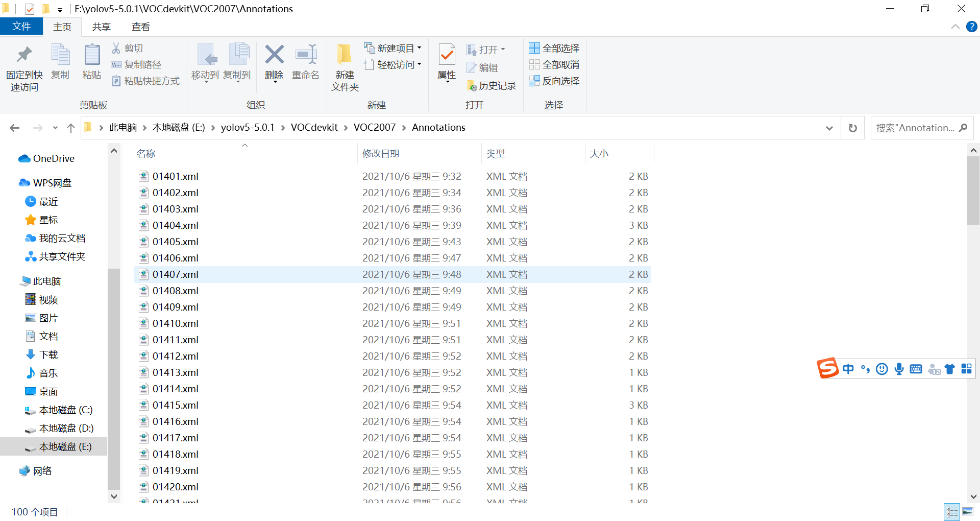The height and width of the screenshot is (521, 980).
Task: Click the Sogou soft keyboard icon
Action: click(916, 369)
